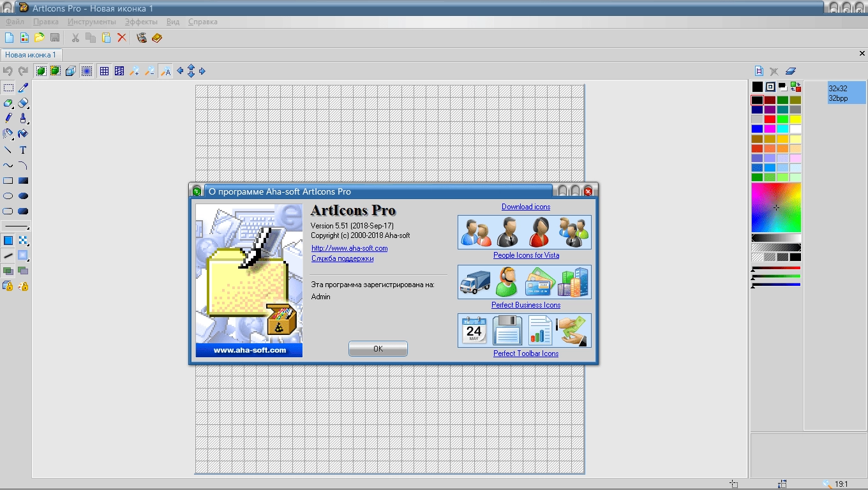The image size is (868, 490).
Task: Open the Perfect Business Icons link
Action: [x=526, y=305]
